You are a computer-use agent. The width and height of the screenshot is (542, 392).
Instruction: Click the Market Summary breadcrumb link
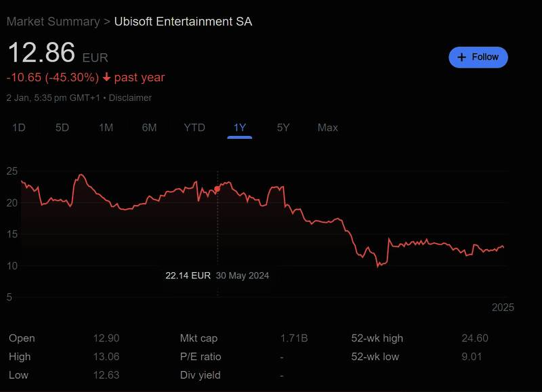[x=53, y=22]
